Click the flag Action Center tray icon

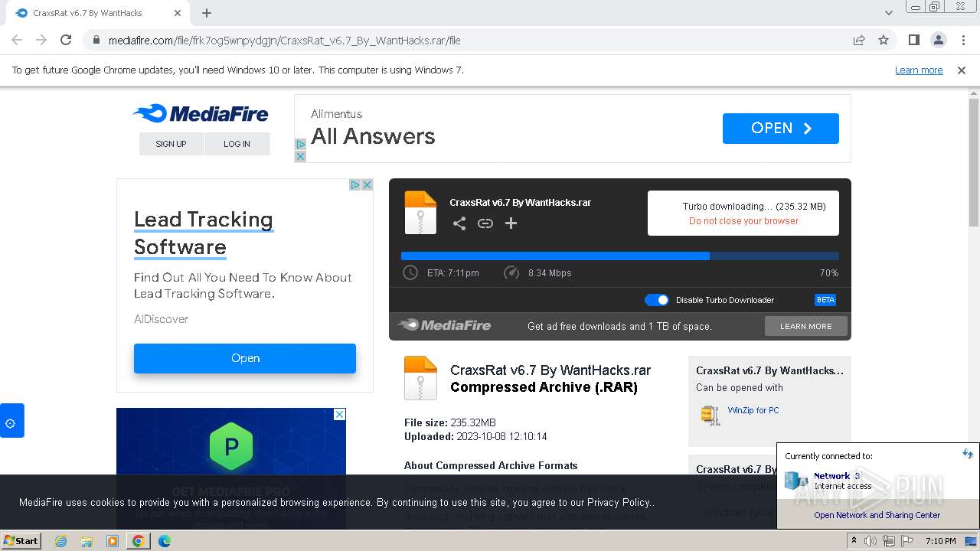906,541
